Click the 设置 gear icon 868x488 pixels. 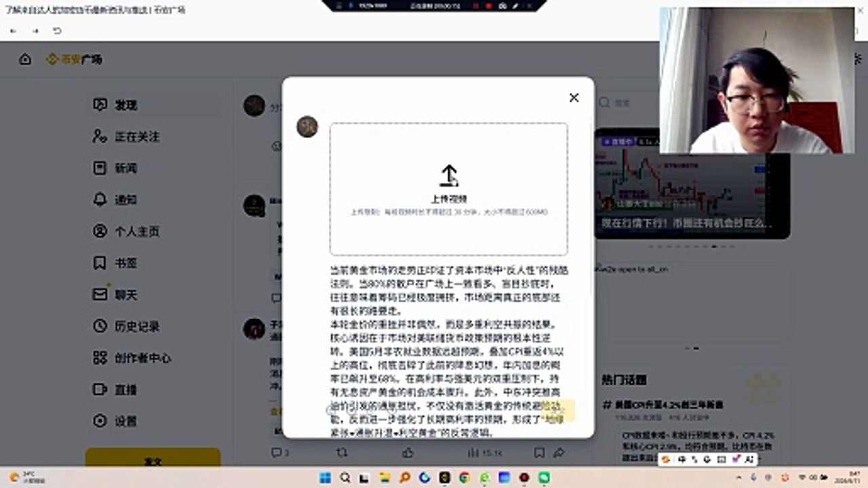pyautogui.click(x=100, y=421)
